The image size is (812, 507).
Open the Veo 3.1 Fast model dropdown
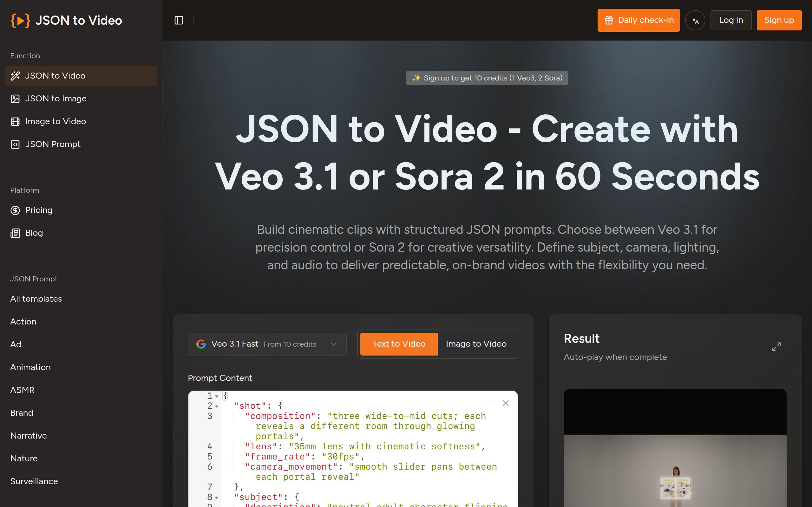point(267,344)
